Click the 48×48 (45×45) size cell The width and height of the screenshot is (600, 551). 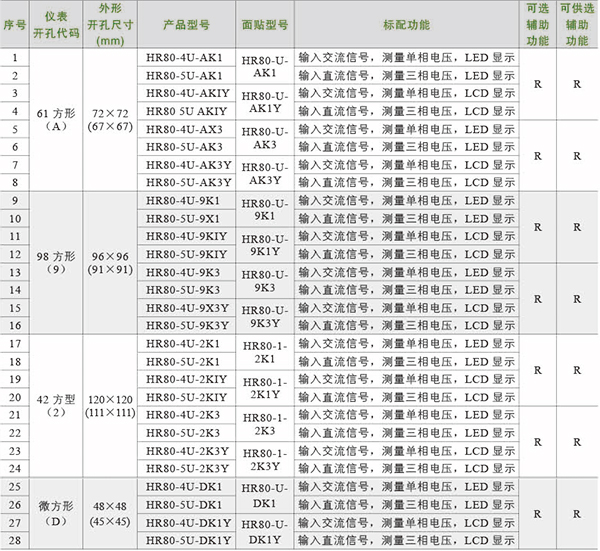110,512
